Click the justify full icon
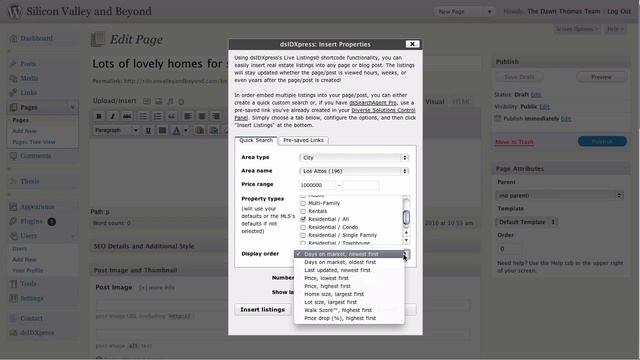 point(162,131)
